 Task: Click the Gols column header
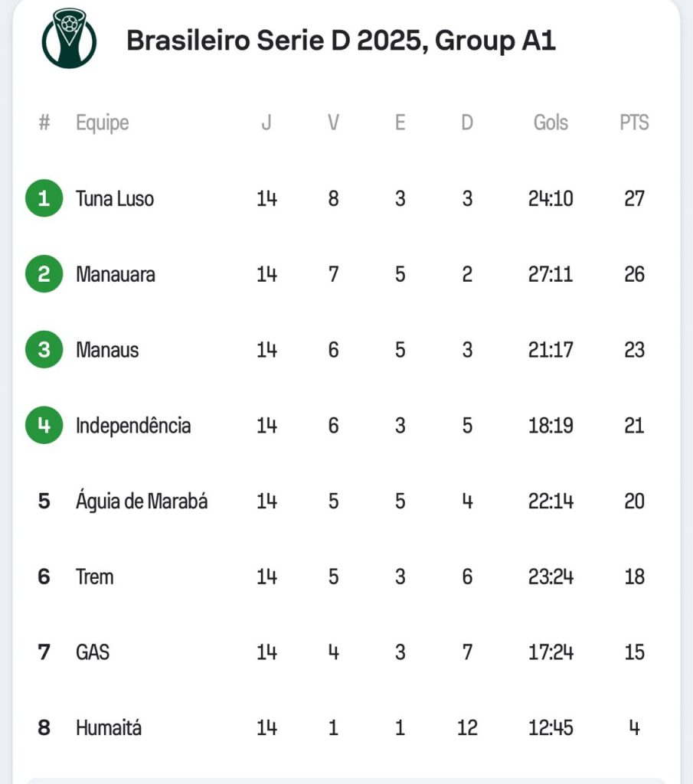click(x=551, y=122)
